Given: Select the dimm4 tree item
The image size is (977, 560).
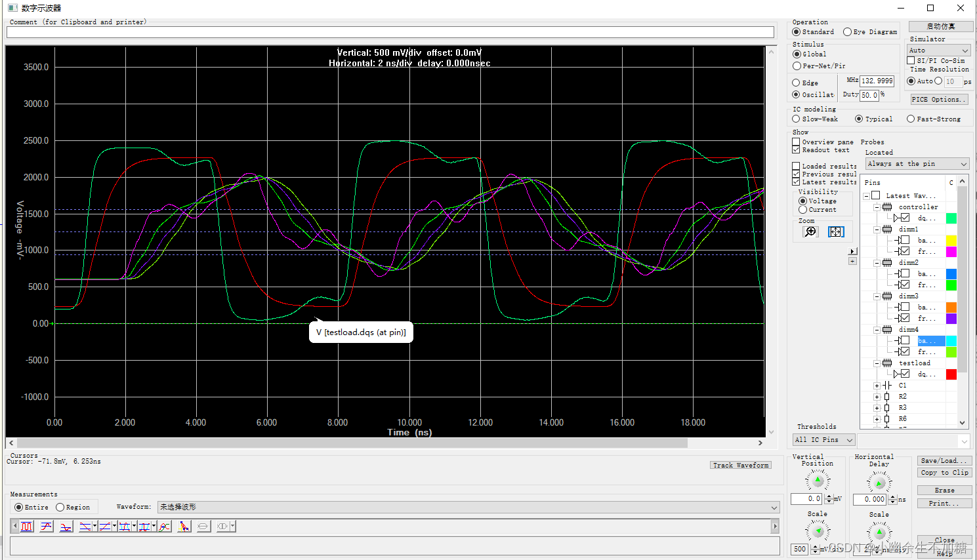Looking at the screenshot, I should tap(909, 329).
